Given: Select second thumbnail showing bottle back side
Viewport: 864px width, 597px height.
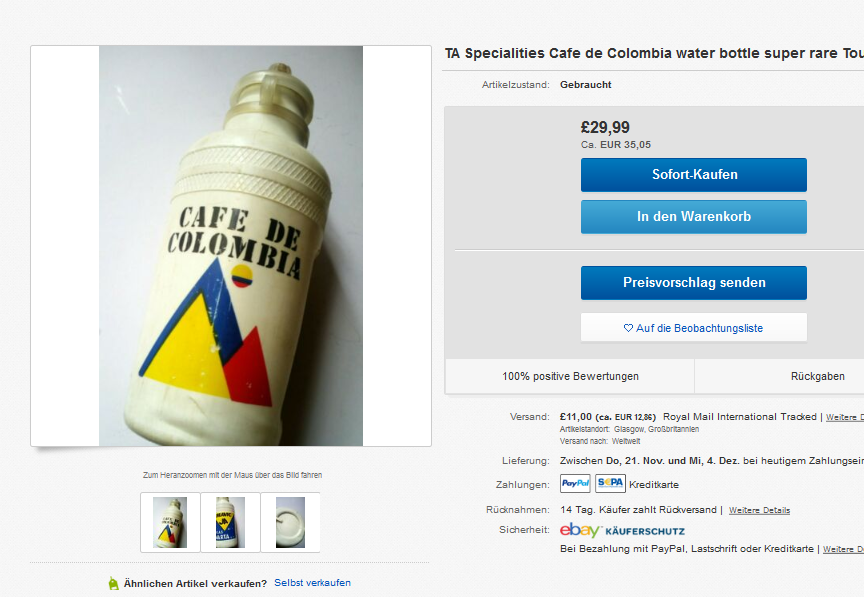Looking at the screenshot, I should pyautogui.click(x=230, y=522).
